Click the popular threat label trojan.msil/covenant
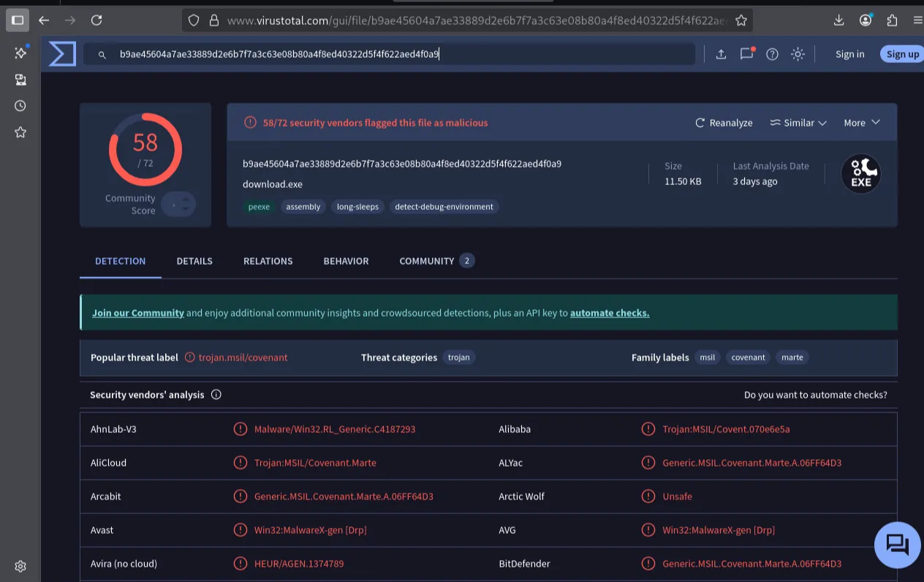The width and height of the screenshot is (924, 582). coord(243,358)
